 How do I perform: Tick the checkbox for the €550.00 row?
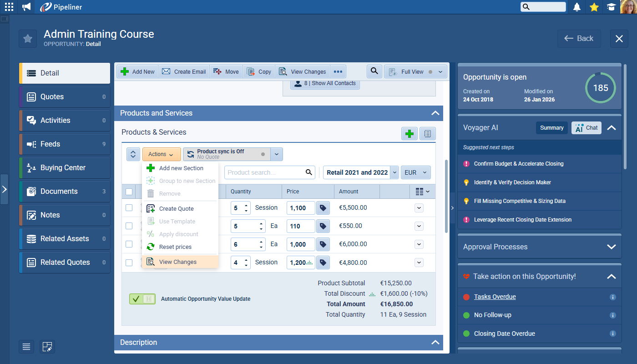coord(129,226)
